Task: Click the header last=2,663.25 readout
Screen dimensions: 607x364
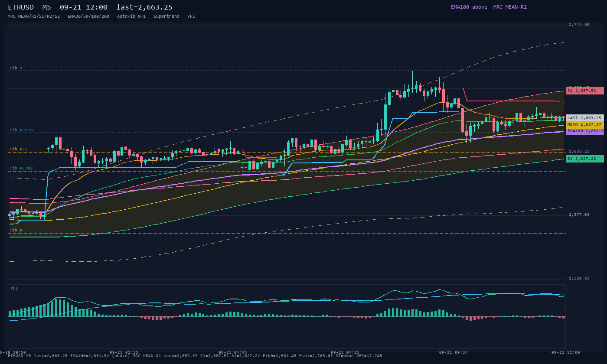Action: coord(144,7)
